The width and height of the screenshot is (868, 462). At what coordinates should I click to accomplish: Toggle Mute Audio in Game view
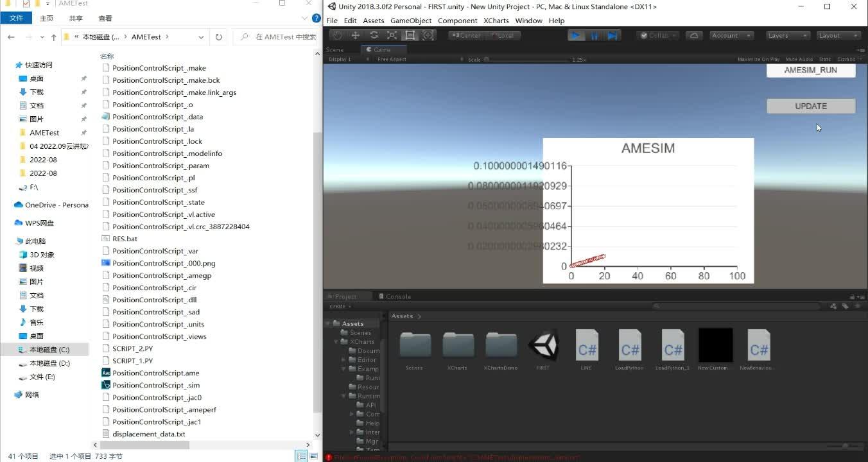click(x=799, y=58)
